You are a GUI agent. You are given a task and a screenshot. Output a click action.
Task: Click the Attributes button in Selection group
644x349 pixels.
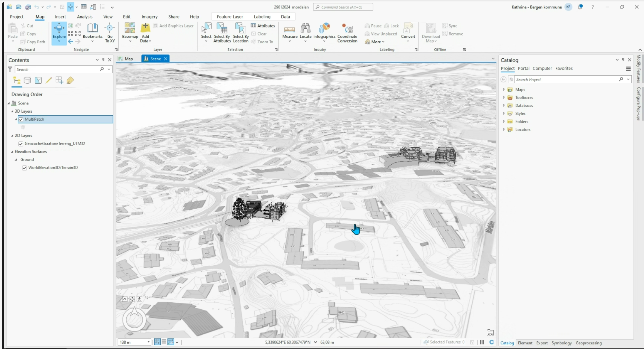click(263, 26)
